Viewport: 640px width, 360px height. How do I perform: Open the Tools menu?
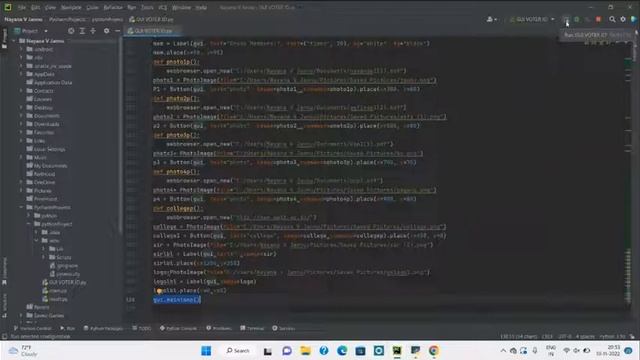pyautogui.click(x=147, y=7)
